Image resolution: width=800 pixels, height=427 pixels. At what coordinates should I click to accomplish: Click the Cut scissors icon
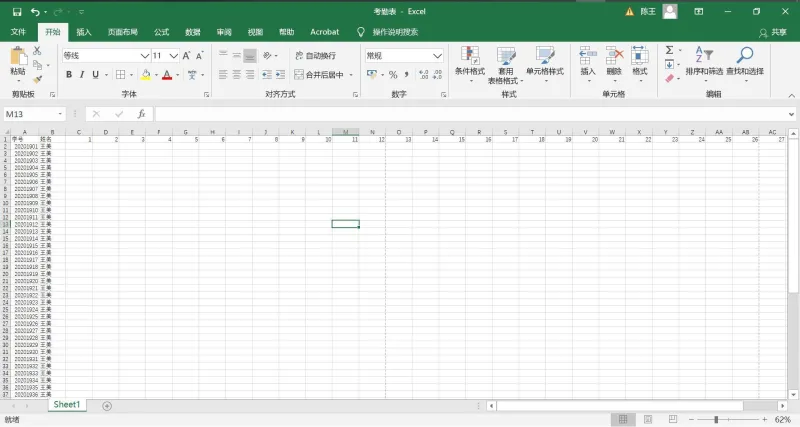click(x=37, y=51)
